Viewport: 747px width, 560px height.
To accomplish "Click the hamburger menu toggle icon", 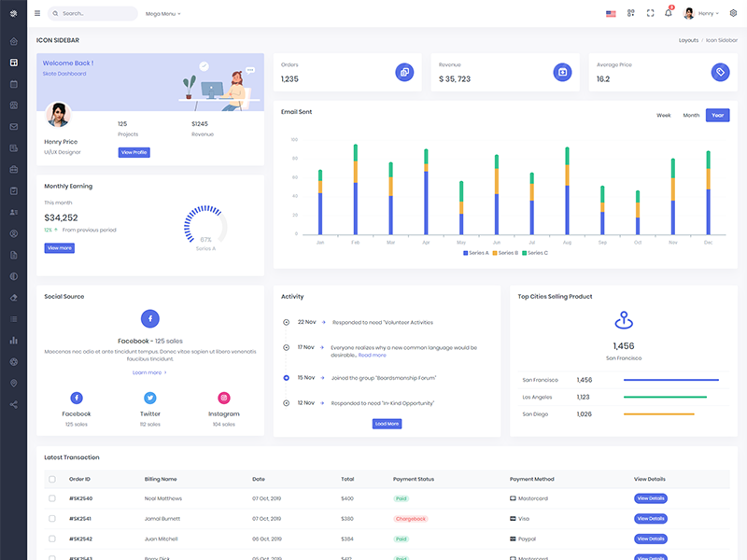I will click(x=37, y=13).
